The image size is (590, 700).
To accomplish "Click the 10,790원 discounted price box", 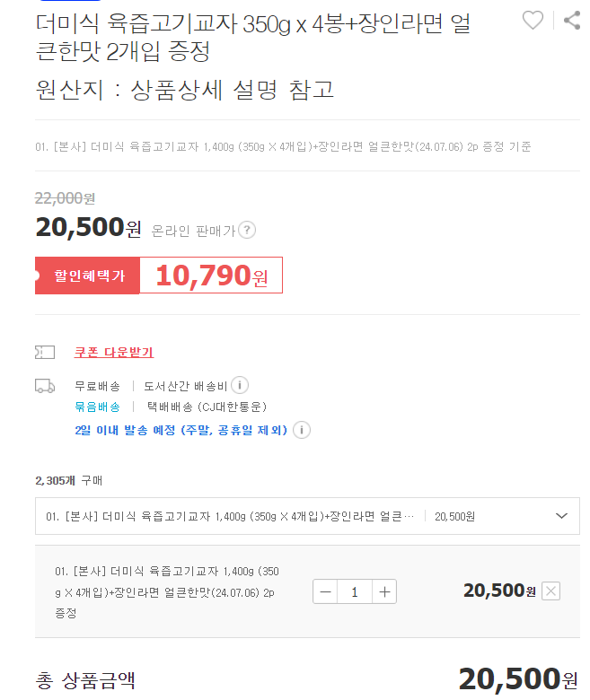I will point(211,276).
